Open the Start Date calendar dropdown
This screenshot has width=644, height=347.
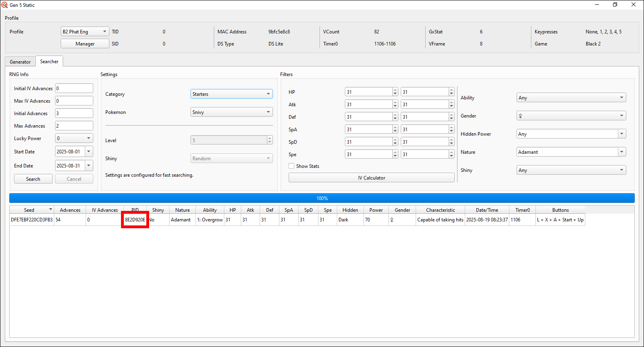pyautogui.click(x=89, y=151)
